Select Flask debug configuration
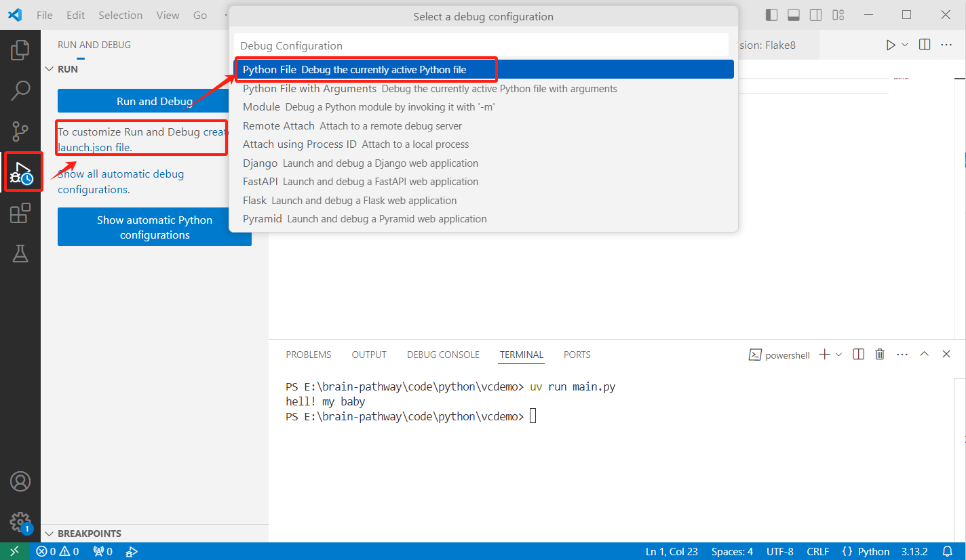The image size is (966, 560). (x=484, y=200)
